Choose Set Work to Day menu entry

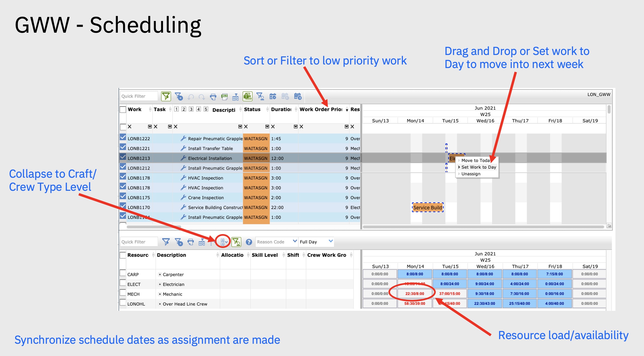pyautogui.click(x=479, y=167)
